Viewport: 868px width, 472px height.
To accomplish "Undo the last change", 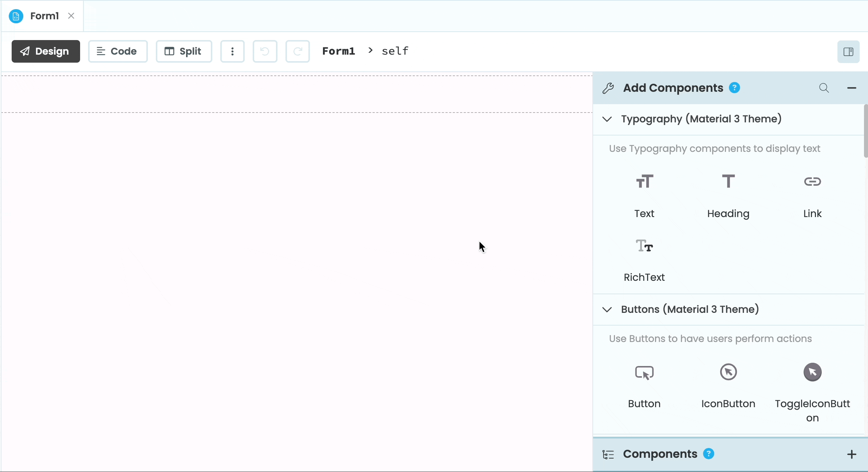I will [x=265, y=51].
